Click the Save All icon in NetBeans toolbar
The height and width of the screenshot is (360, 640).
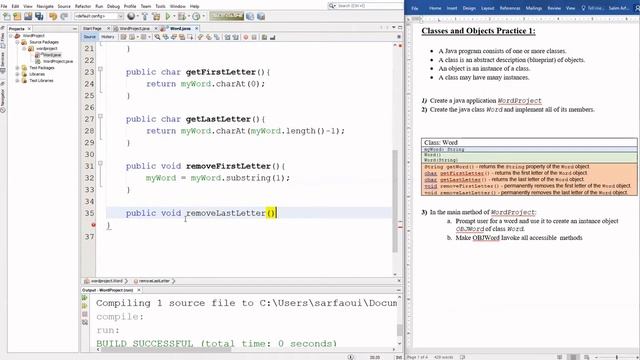click(x=39, y=16)
